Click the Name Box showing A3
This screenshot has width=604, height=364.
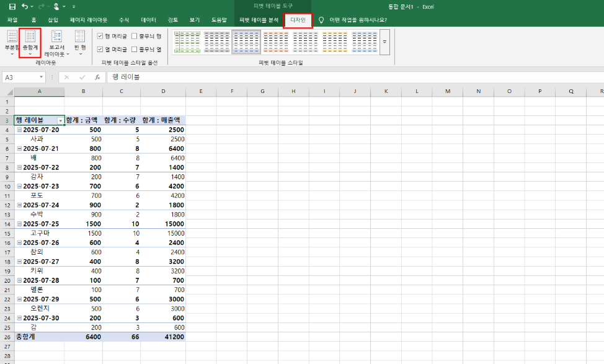click(x=20, y=78)
